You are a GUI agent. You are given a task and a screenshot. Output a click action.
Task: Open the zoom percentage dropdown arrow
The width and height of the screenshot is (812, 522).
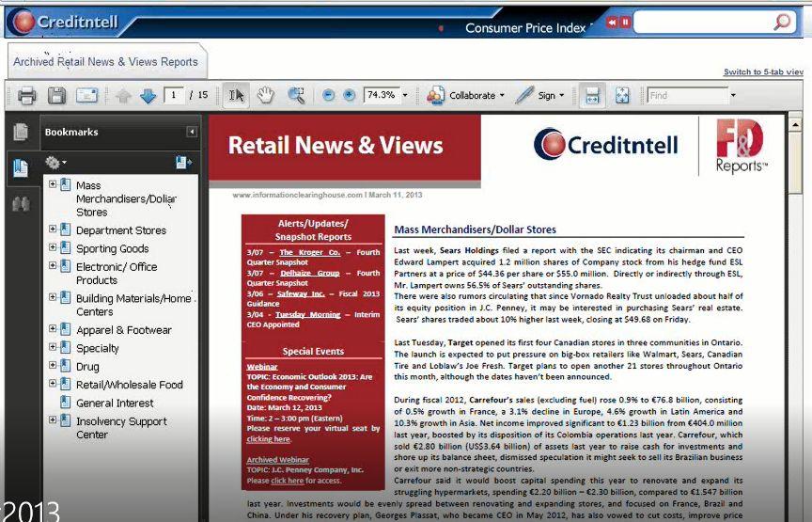click(405, 95)
